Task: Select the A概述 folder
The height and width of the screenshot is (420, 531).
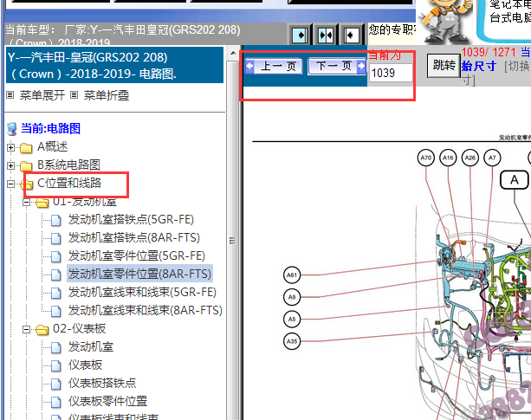Action: point(53,147)
